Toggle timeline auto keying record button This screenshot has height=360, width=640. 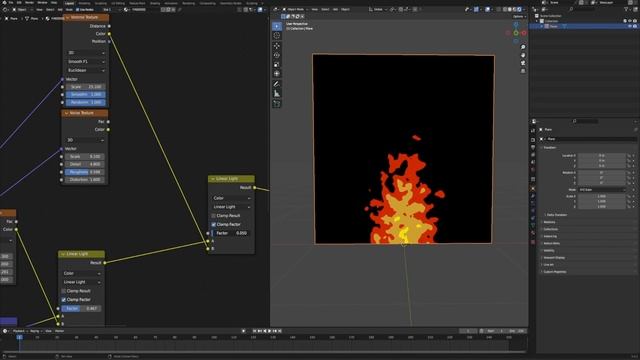244,331
